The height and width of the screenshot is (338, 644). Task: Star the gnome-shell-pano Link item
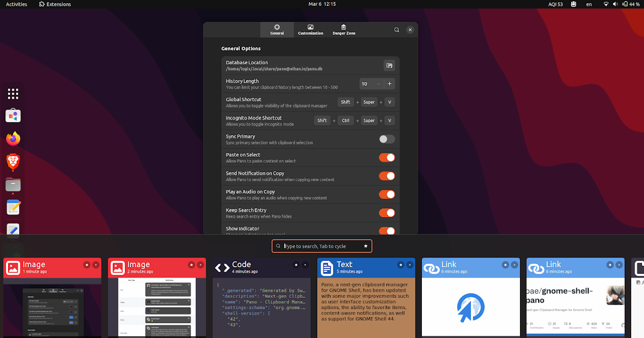[610, 264]
